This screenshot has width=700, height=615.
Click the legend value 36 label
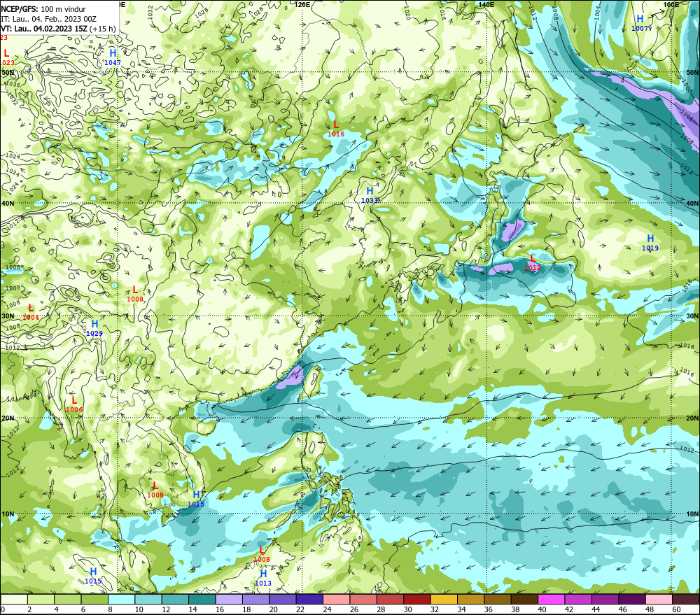(488, 609)
